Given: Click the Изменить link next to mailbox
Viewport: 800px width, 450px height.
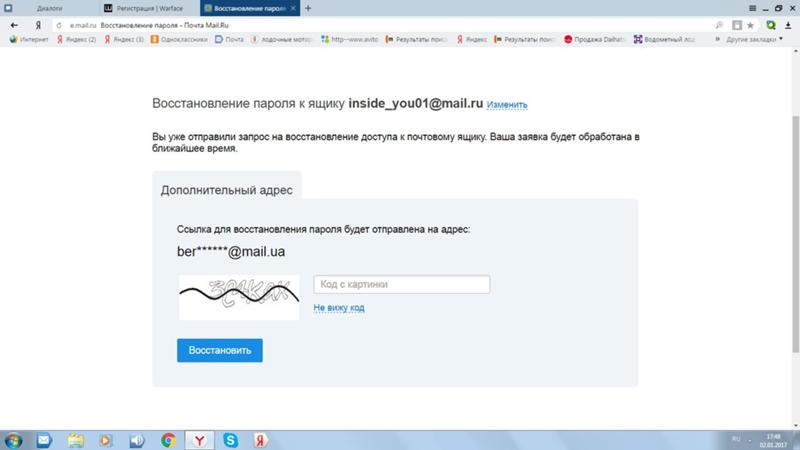Looking at the screenshot, I should (x=507, y=105).
